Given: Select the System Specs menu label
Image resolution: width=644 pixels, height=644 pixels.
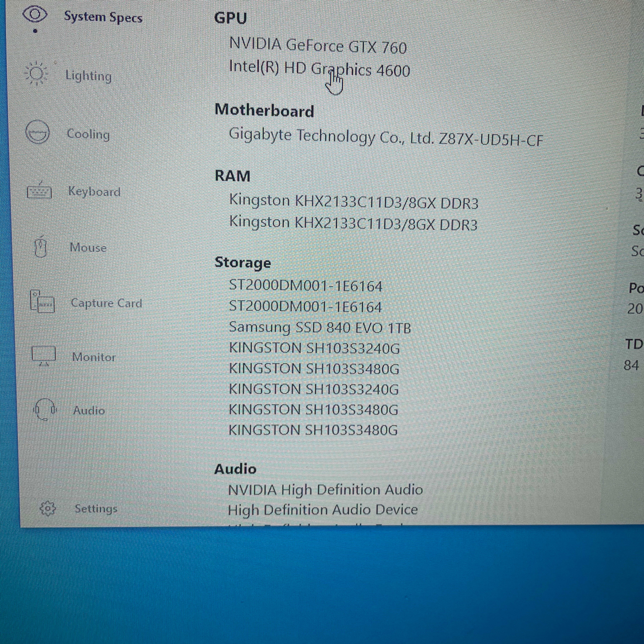Looking at the screenshot, I should point(103,17).
